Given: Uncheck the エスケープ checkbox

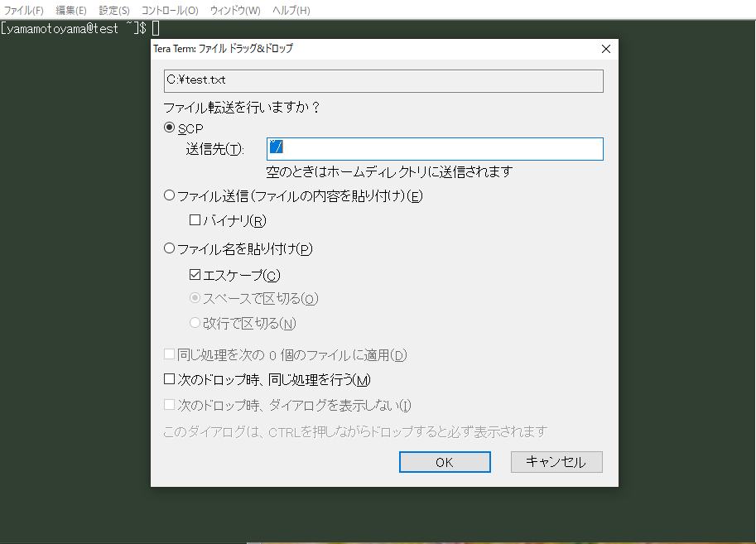Looking at the screenshot, I should point(196,275).
